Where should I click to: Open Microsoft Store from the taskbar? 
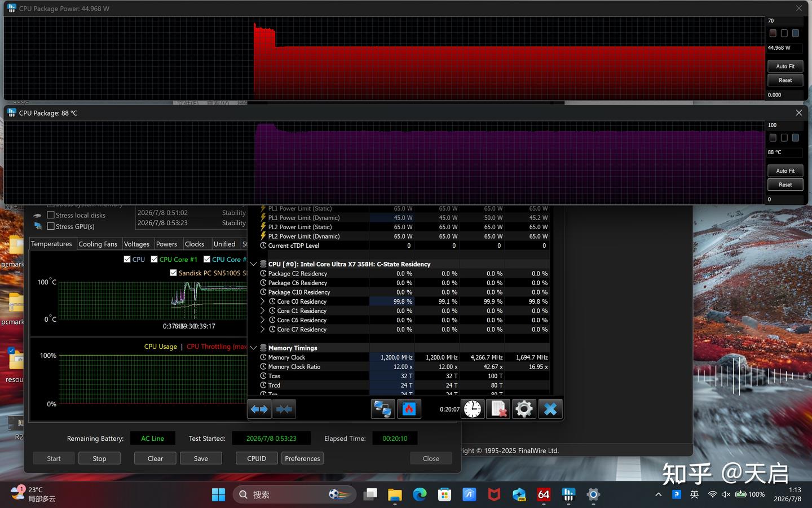pos(444,495)
